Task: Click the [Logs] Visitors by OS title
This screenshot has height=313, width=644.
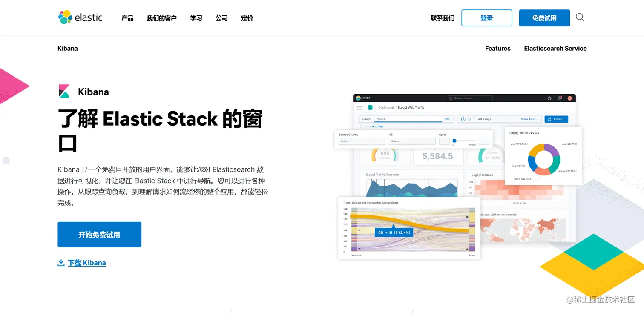Action: click(524, 133)
